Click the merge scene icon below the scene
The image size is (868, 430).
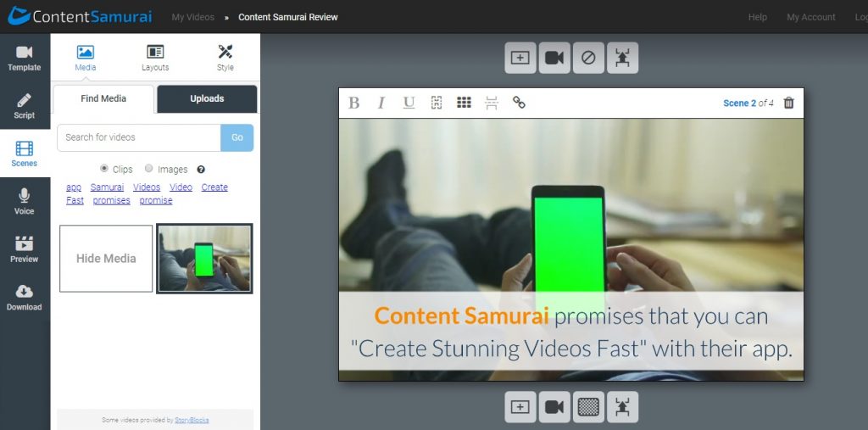[x=623, y=407]
